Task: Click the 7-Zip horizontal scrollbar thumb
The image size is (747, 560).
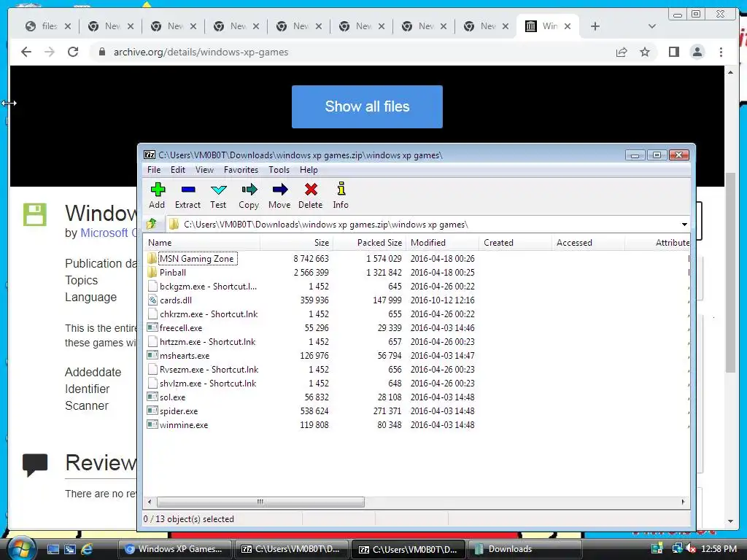Action: 260,502
